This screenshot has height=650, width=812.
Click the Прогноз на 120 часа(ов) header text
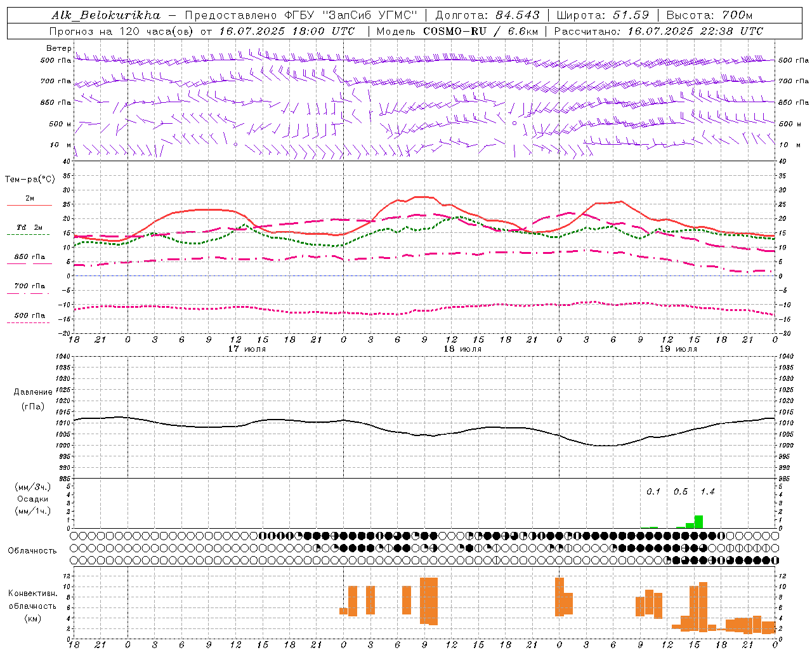click(122, 31)
